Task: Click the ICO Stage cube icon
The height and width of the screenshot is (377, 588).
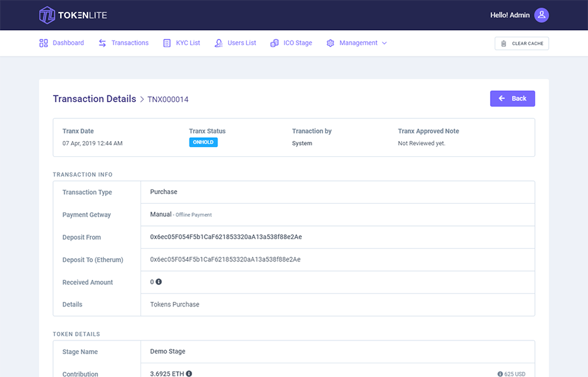Action: click(x=273, y=42)
